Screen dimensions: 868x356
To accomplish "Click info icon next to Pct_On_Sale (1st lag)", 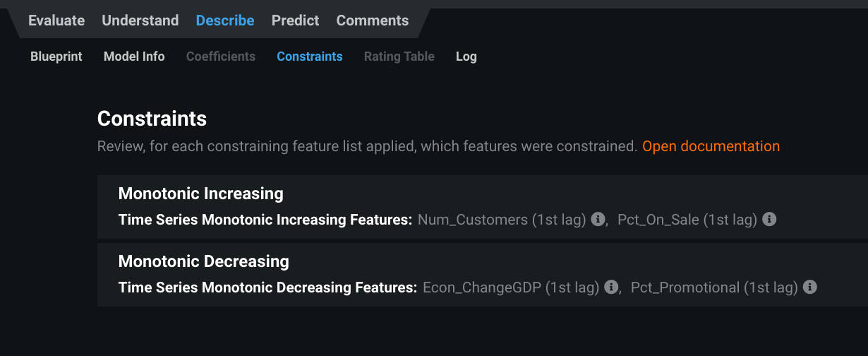I will point(769,220).
